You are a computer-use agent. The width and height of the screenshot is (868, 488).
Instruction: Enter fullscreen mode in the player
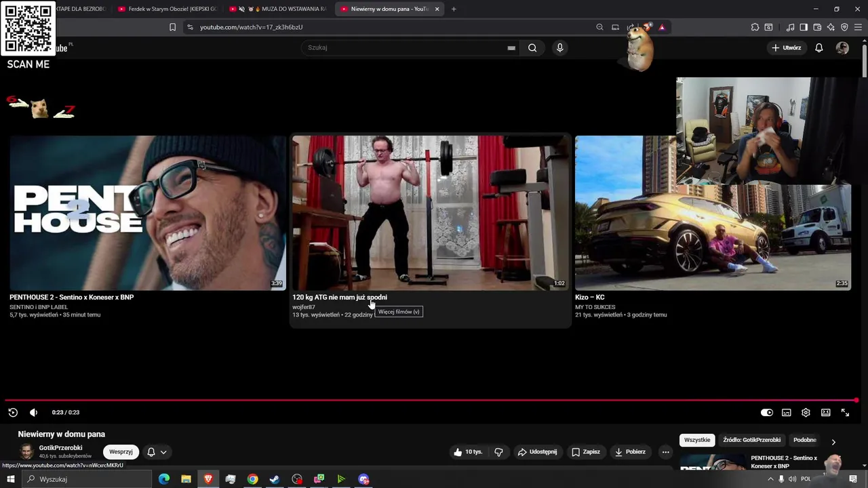coord(845,412)
